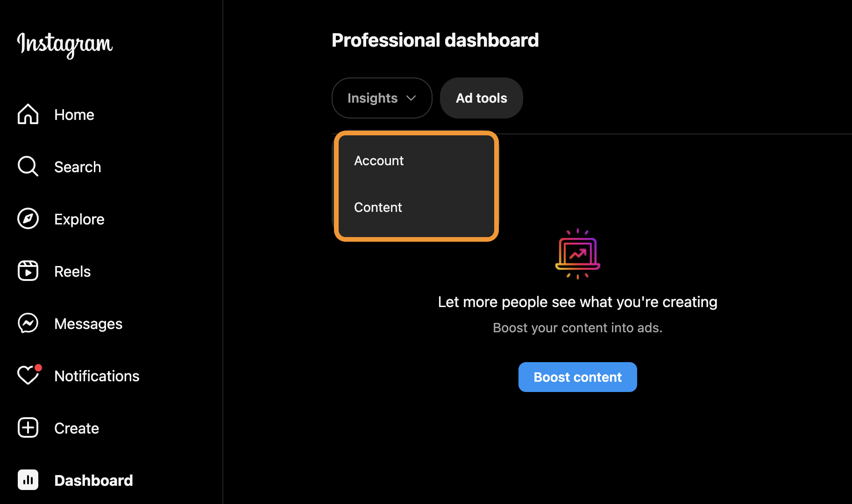The image size is (852, 504).
Task: Select Account from Insights menu
Action: tap(379, 161)
